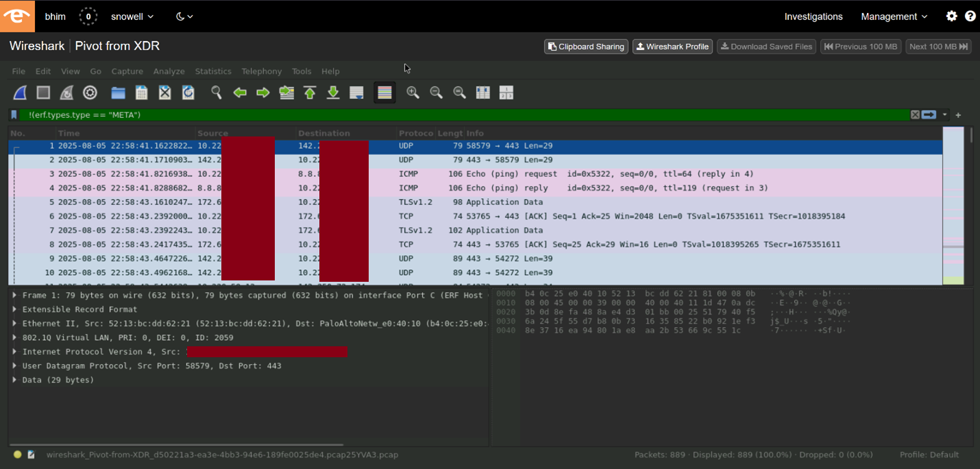980x469 pixels.
Task: Expand the Internet Protocol Version 4 row
Action: pyautogui.click(x=15, y=351)
